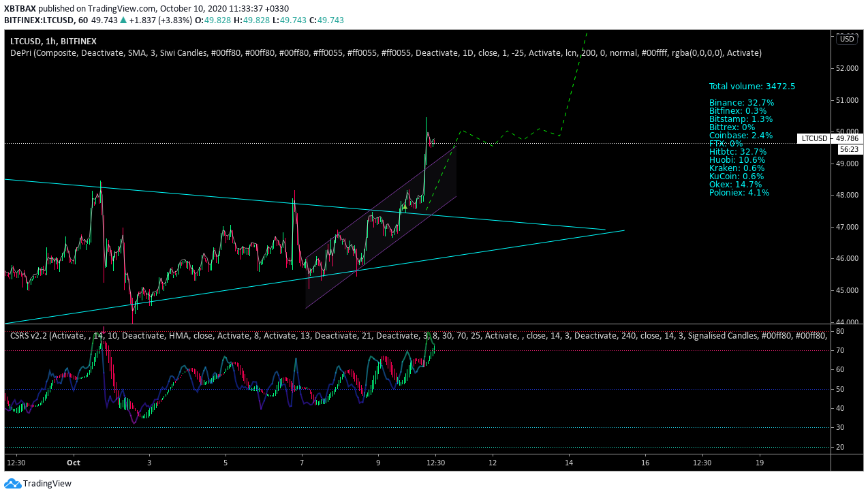The image size is (868, 496).
Task: Click the 'Bitstamp: 1.3%' entry
Action: (741, 119)
